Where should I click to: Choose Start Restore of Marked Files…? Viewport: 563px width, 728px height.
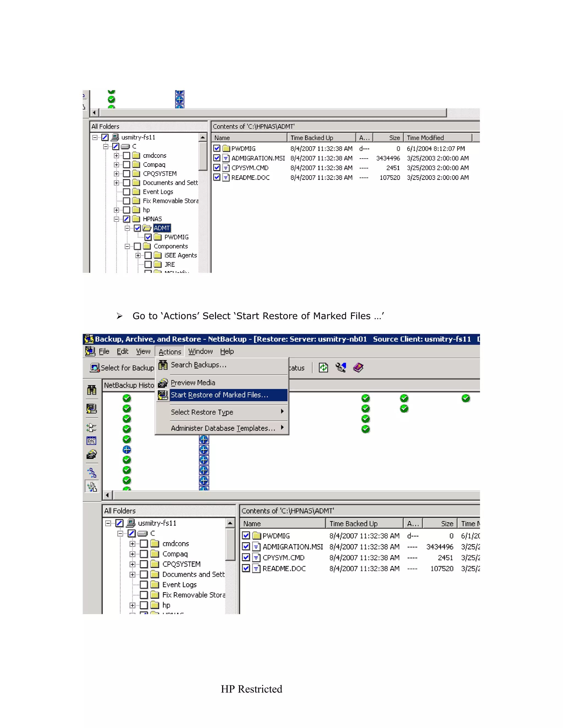point(222,395)
